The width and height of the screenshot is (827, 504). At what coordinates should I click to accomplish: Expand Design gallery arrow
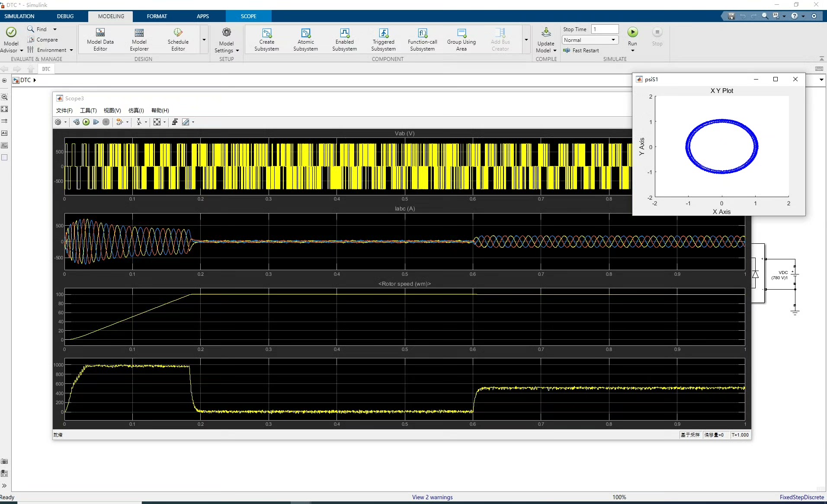coord(204,39)
